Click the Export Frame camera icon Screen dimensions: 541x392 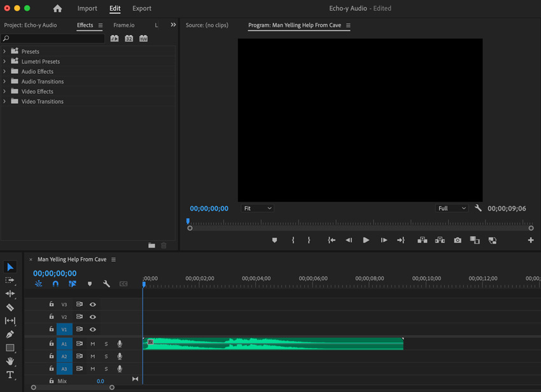(458, 240)
